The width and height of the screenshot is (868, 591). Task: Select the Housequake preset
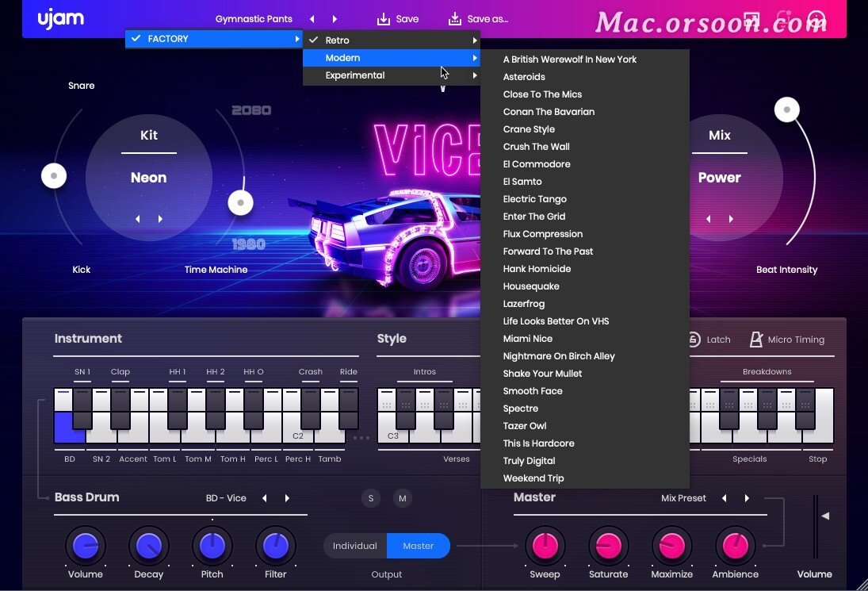tap(585, 286)
